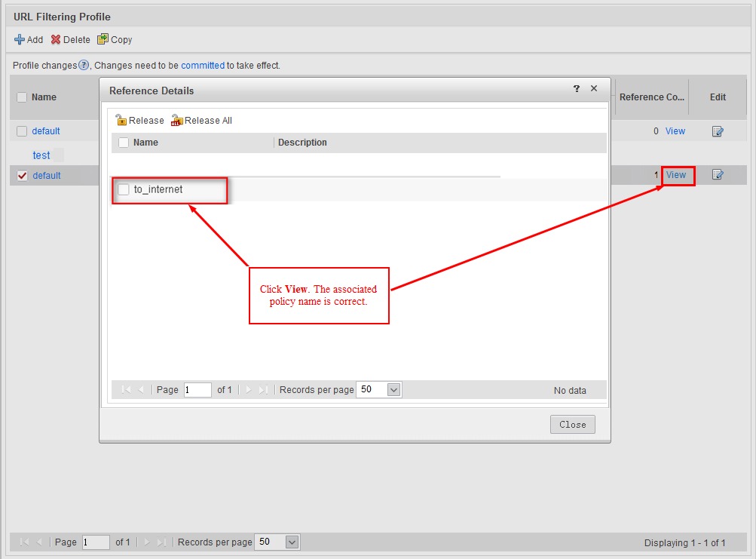Screen dimensions: 756x559
Task: Click the Copy profile icon
Action: coord(103,39)
